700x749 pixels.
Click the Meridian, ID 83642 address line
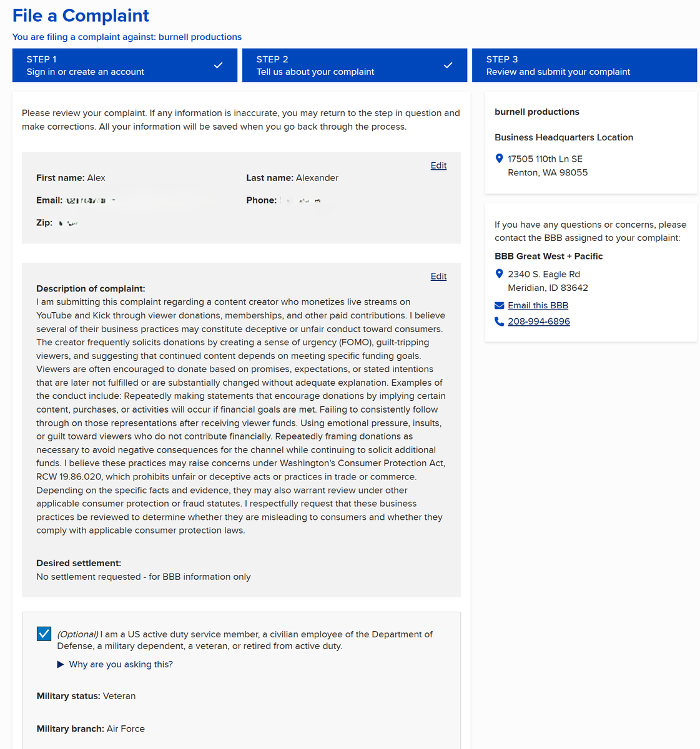(548, 288)
